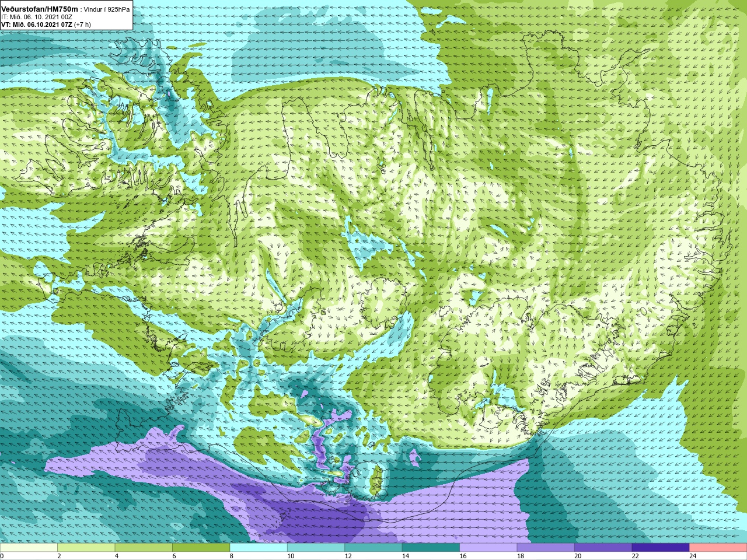Click the 6–8 olive green legend swatch
Image resolution: width=747 pixels, height=560 pixels.
pyautogui.click(x=201, y=548)
